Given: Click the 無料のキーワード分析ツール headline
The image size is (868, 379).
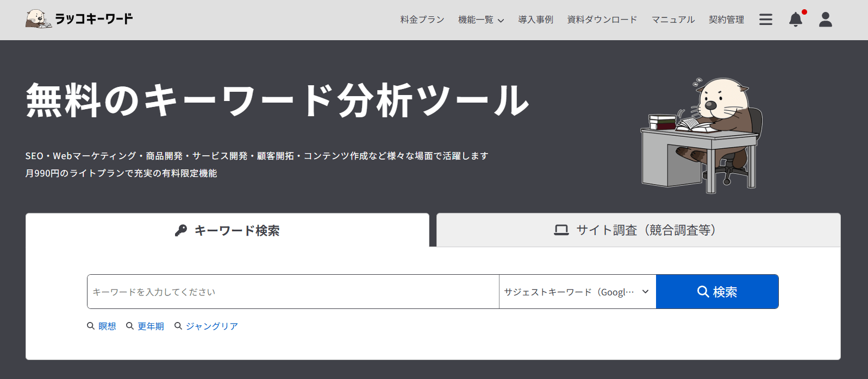Looking at the screenshot, I should [277, 100].
